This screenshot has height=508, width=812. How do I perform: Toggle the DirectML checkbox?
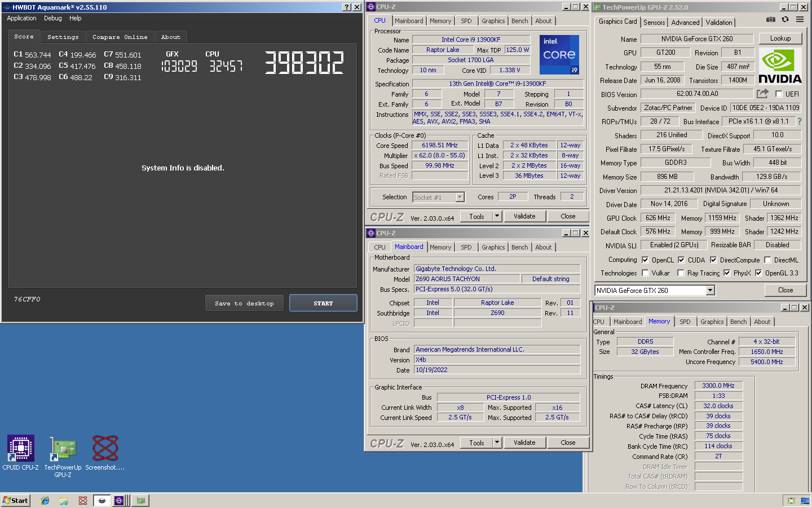[x=767, y=260]
